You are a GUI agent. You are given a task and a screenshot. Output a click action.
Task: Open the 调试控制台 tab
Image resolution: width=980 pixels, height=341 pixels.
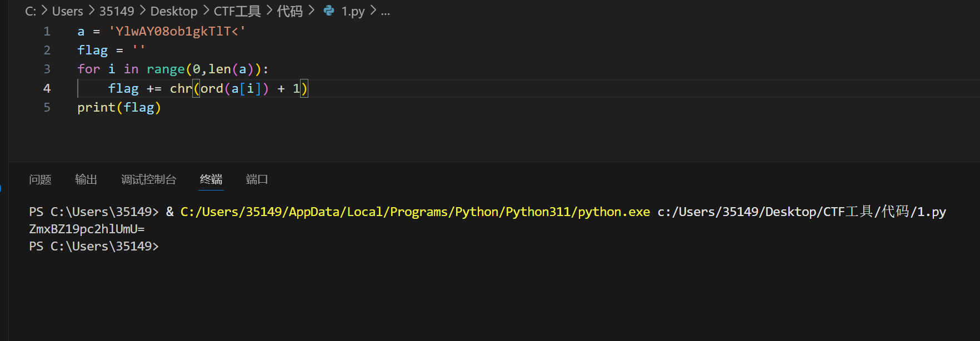coord(148,179)
